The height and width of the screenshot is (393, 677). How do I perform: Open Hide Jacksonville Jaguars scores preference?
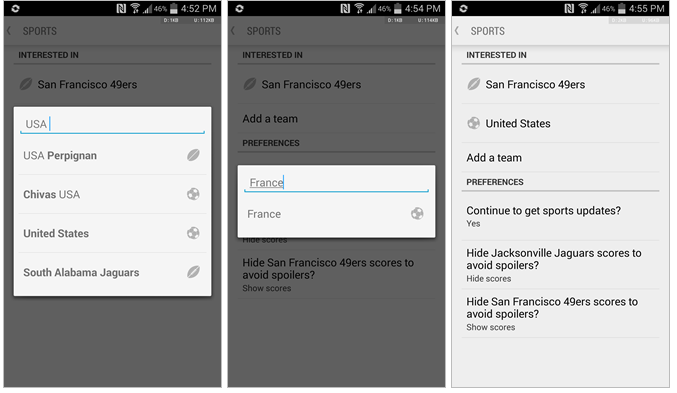tap(560, 265)
